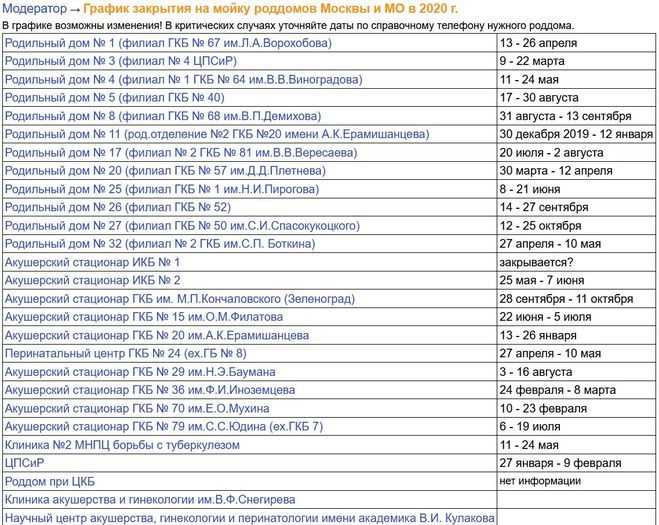Open Родильный дом № 11 link

click(x=217, y=134)
